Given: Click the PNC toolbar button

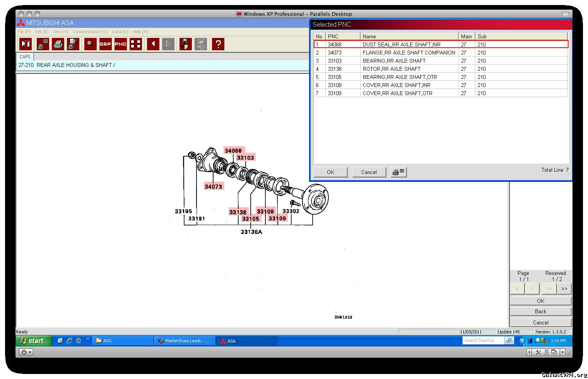Looking at the screenshot, I should tap(121, 44).
